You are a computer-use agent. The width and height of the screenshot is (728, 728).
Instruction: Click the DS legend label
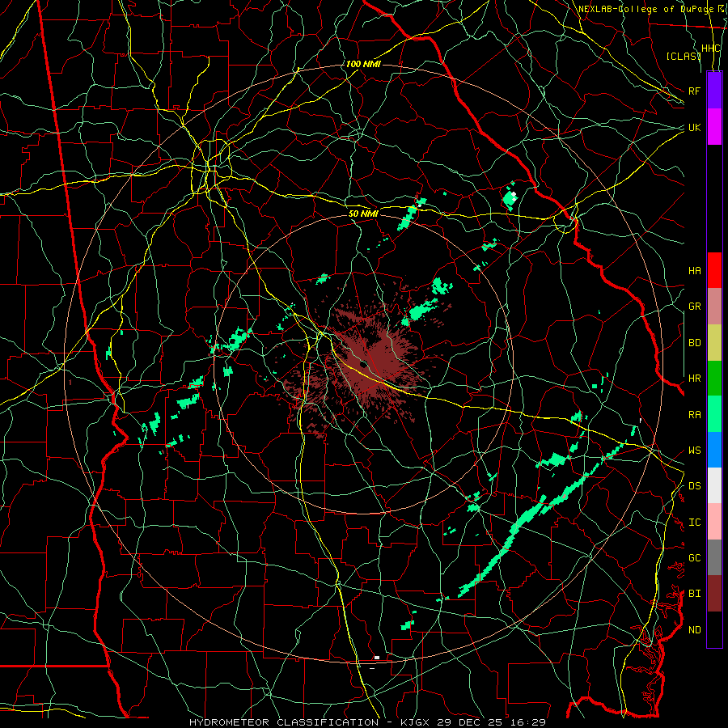695,486
